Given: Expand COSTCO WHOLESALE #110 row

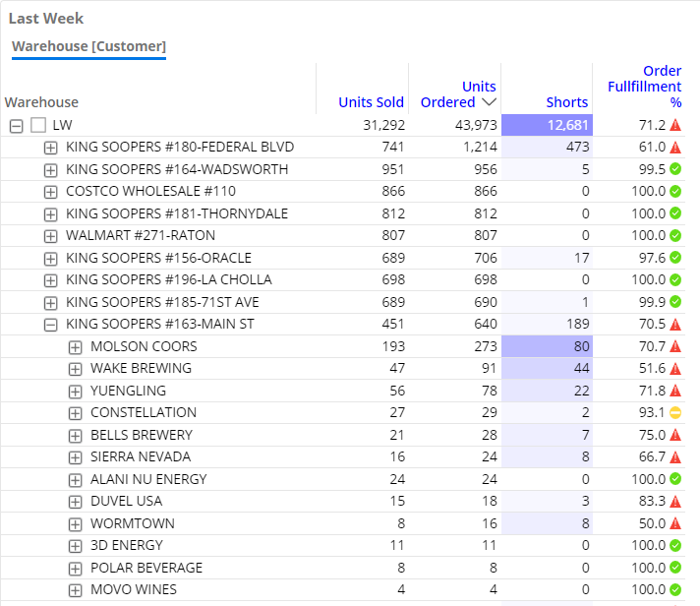Looking at the screenshot, I should tap(50, 192).
